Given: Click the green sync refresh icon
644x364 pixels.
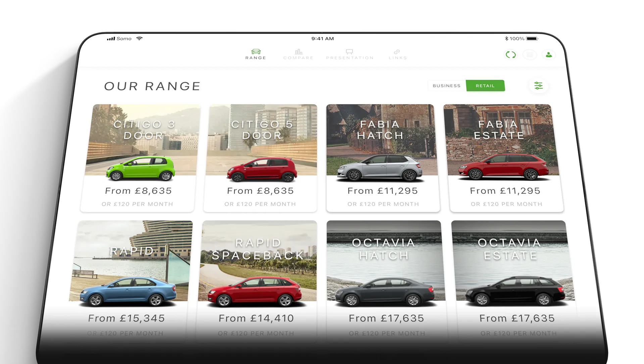Looking at the screenshot, I should click(x=510, y=55).
